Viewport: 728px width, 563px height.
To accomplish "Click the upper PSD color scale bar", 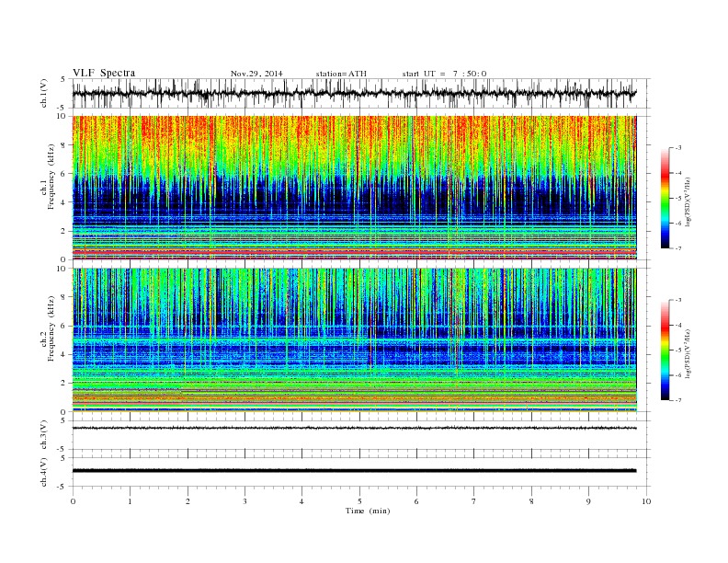I will click(665, 198).
